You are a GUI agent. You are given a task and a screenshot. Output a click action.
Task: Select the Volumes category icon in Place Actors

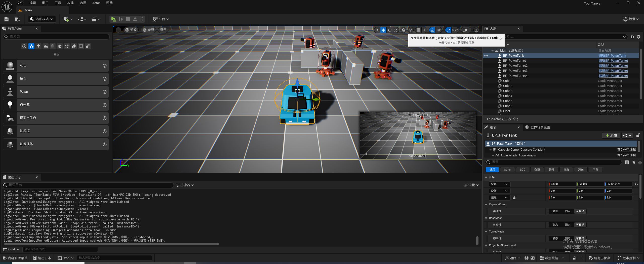[x=81, y=46]
